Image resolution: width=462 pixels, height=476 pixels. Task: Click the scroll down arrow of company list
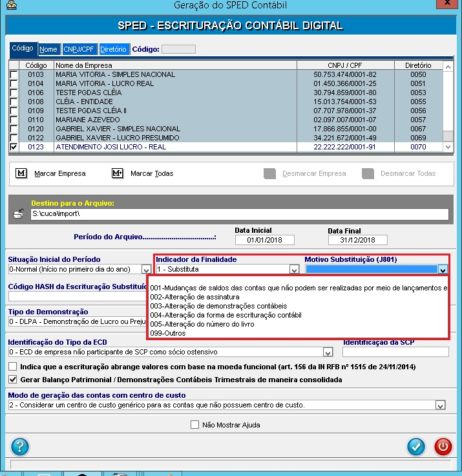(448, 147)
